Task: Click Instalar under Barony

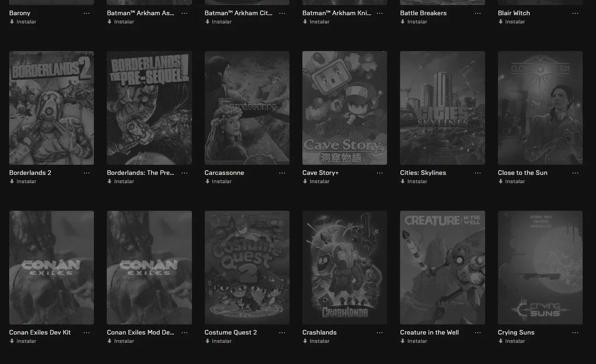Action: [23, 22]
